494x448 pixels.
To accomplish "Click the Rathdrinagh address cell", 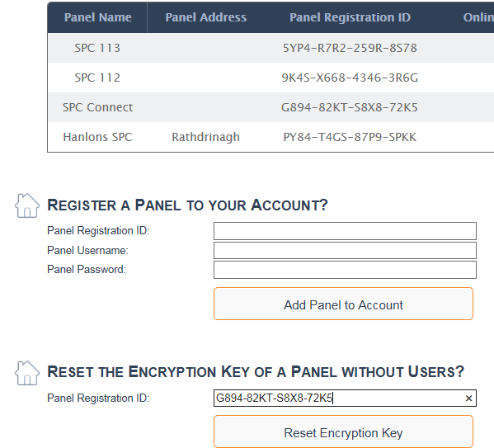I will point(205,137).
